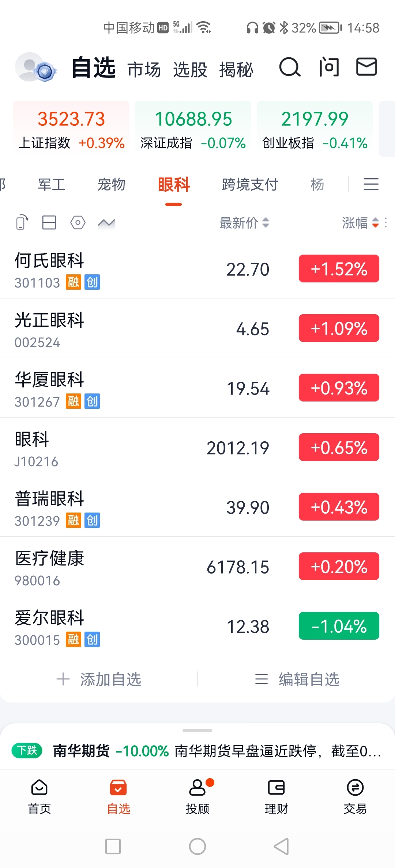Tap the user avatar profile icon
The height and width of the screenshot is (868, 395).
(x=36, y=67)
